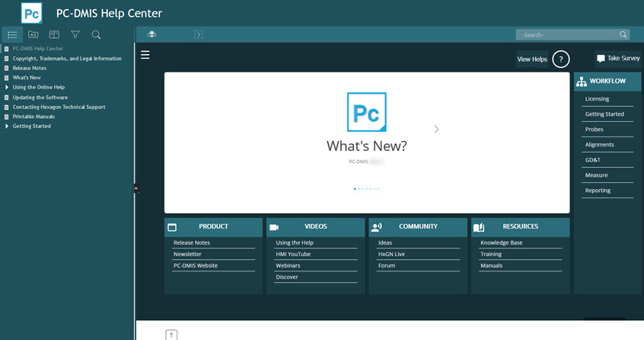Click the question mark help circle

(560, 59)
